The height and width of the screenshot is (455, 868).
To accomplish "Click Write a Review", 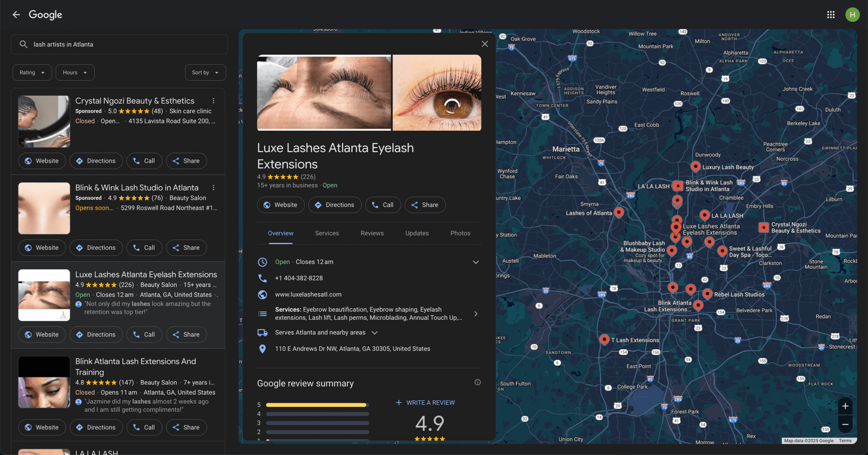I will [x=425, y=403].
